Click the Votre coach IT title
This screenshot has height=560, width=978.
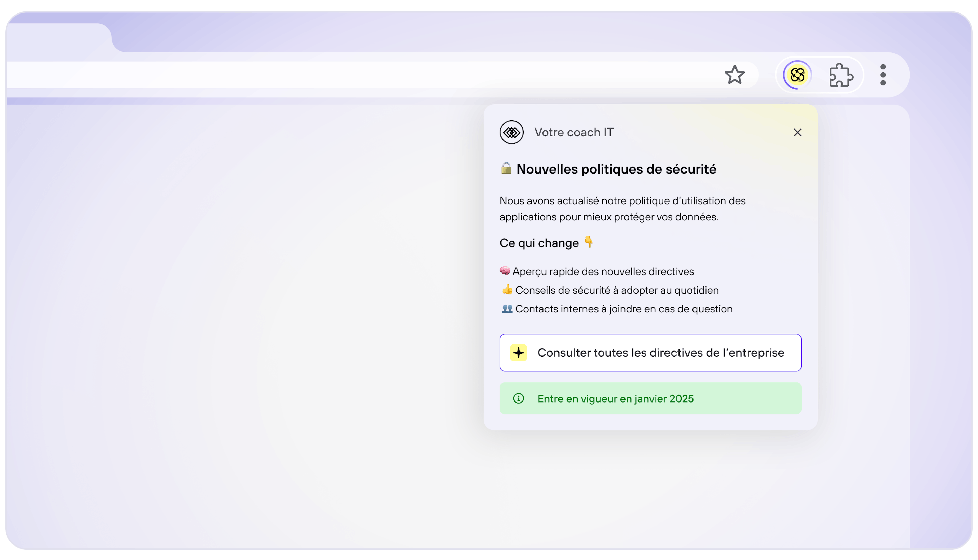coord(574,132)
